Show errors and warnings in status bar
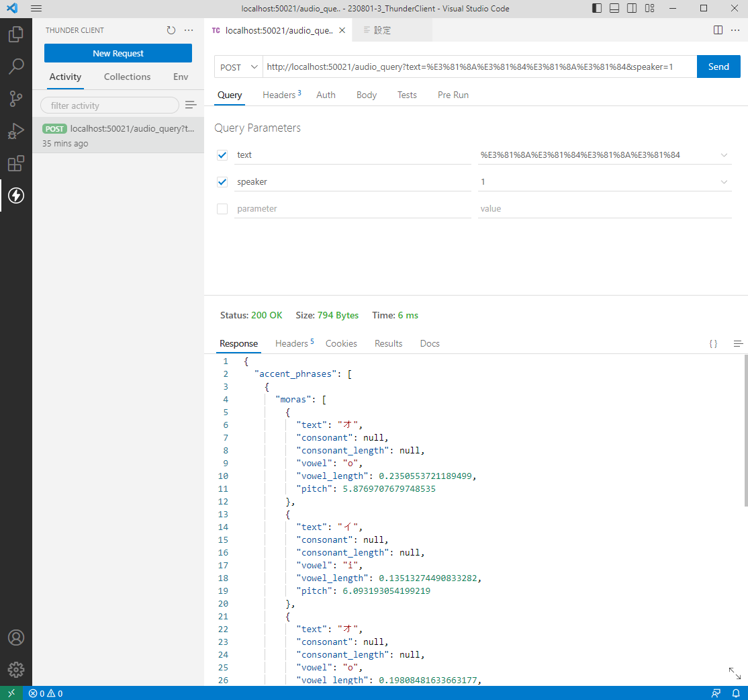This screenshot has height=700, width=748. click(x=46, y=693)
